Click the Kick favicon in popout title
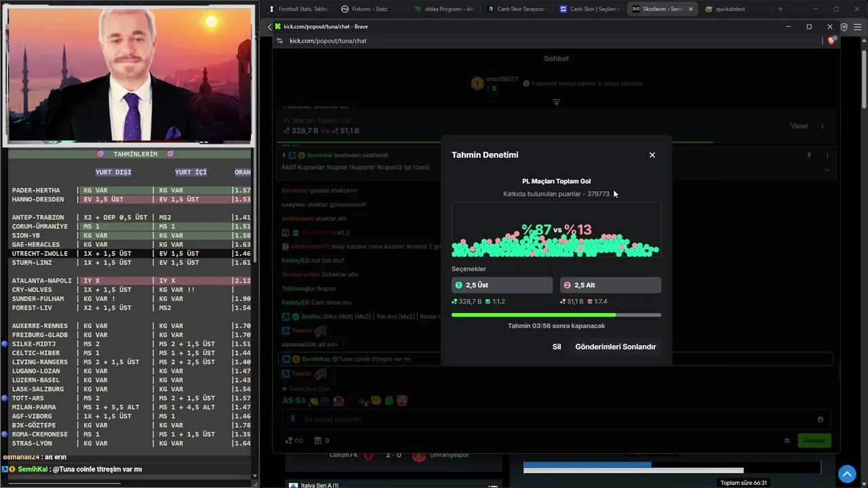The width and height of the screenshot is (868, 488). (278, 26)
